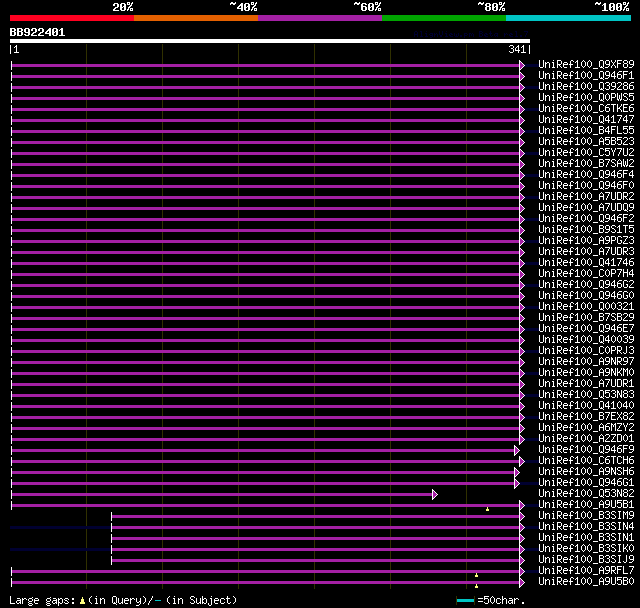
Task: Click the UniRef100_Q41040 label
Action: point(586,406)
